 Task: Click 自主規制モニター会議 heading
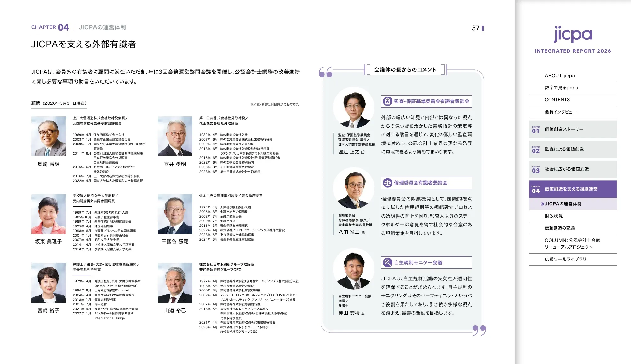(418, 263)
